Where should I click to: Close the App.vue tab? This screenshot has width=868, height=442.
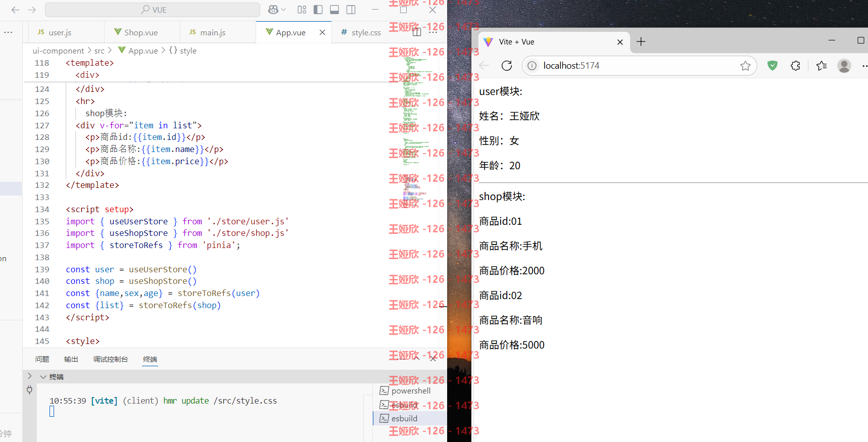[322, 32]
